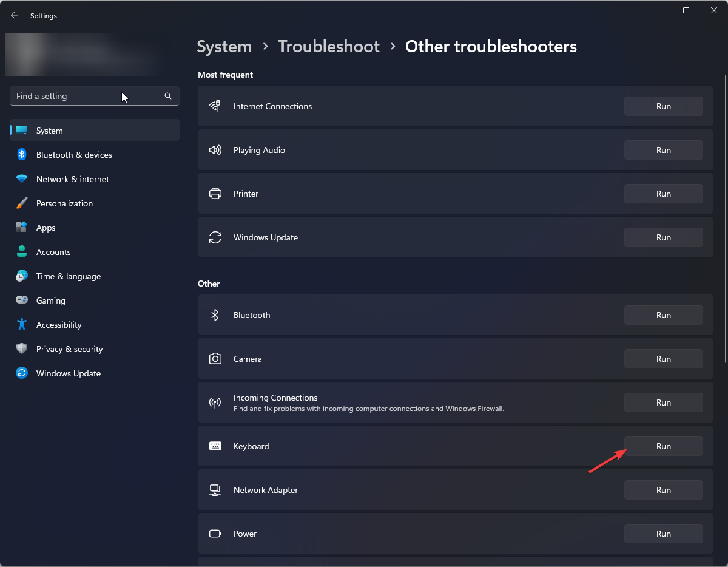This screenshot has height=567, width=728.
Task: Click the Windows Update sidebar icon
Action: click(x=22, y=373)
